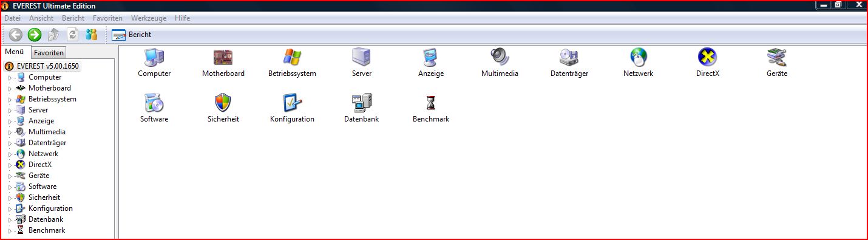Expand the Datenträger tree node arrow
Screen dimensions: 868x240
10,143
